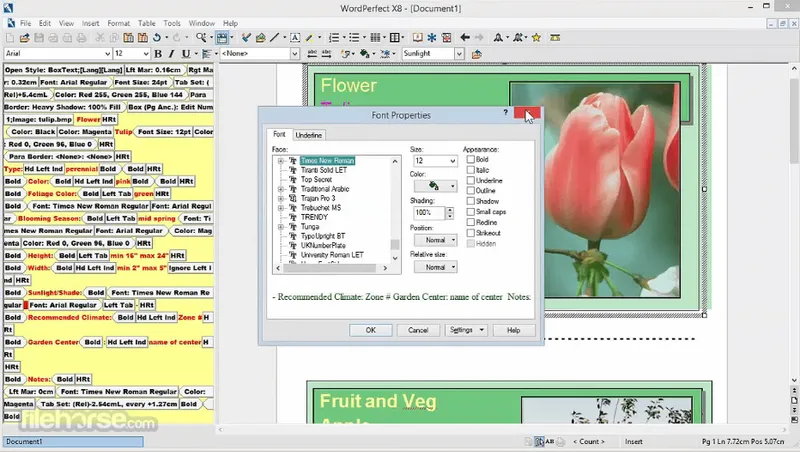Click the dialog question mark button
This screenshot has width=800, height=452.
pyautogui.click(x=505, y=112)
